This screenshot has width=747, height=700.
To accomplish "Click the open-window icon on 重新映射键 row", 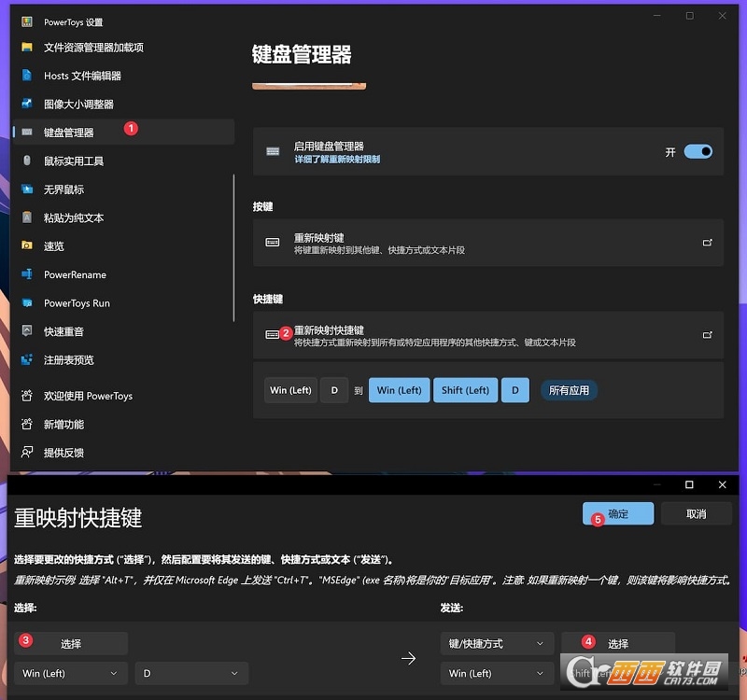I will (707, 243).
